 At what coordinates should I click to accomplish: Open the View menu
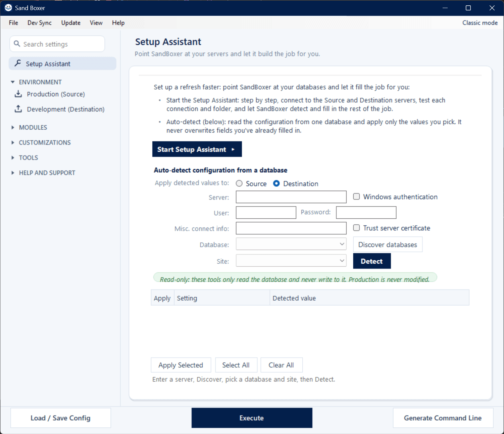(x=96, y=23)
